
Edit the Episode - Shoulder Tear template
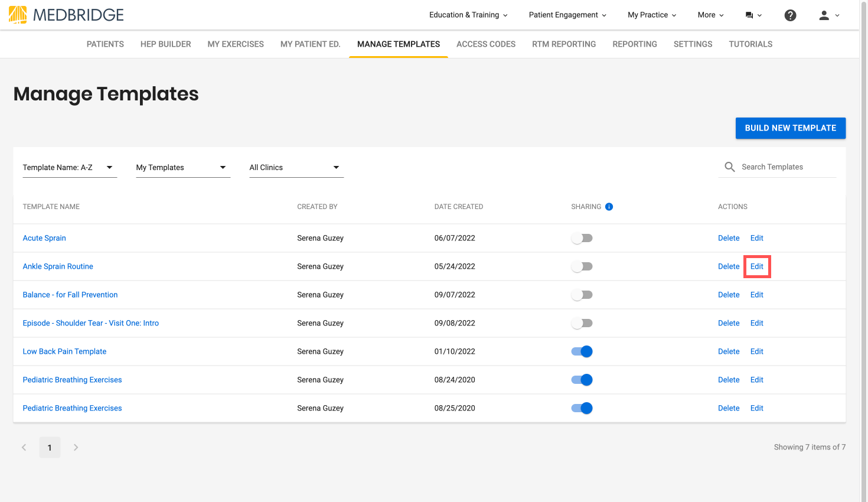pos(757,323)
